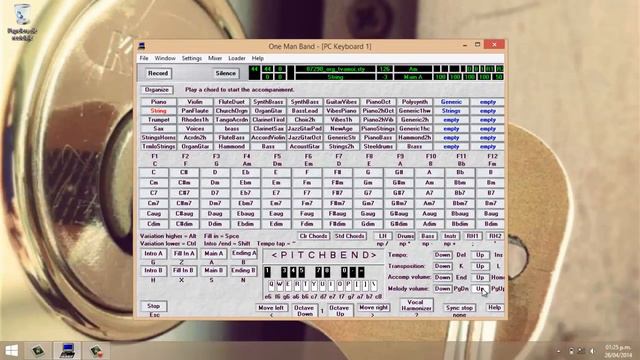Viewport: 640px width, 360px height.
Task: Toggle the Drums part button
Action: coord(405,236)
